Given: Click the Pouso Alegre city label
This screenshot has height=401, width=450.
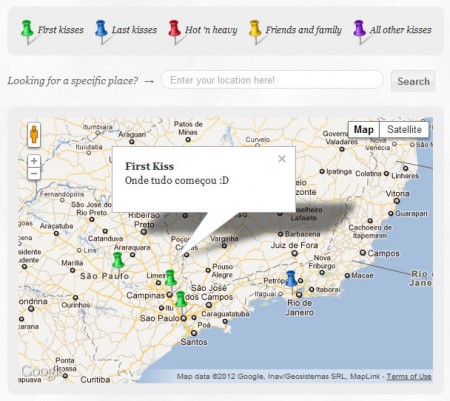Looking at the screenshot, I should pos(222,271).
